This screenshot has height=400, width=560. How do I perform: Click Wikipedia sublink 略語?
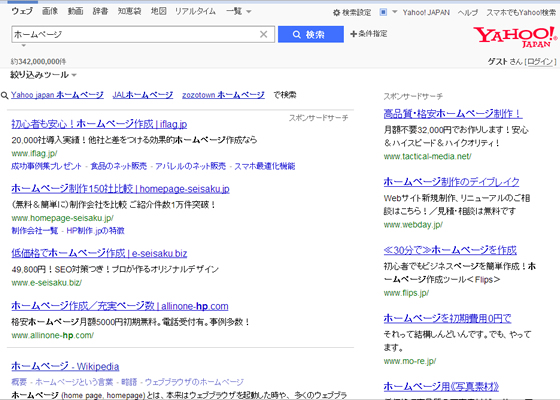pyautogui.click(x=129, y=382)
